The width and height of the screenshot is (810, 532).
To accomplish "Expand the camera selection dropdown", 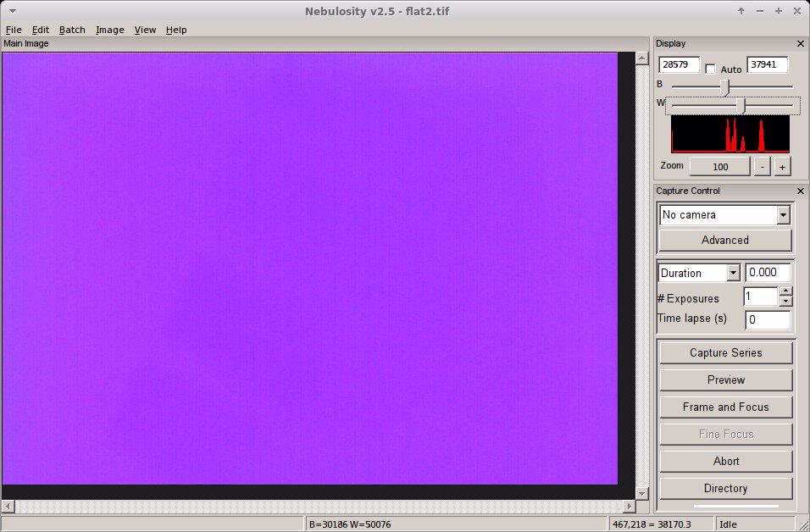I will pyautogui.click(x=782, y=215).
